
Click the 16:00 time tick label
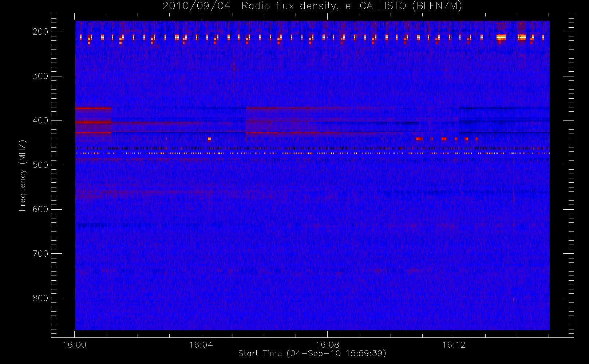tap(75, 345)
